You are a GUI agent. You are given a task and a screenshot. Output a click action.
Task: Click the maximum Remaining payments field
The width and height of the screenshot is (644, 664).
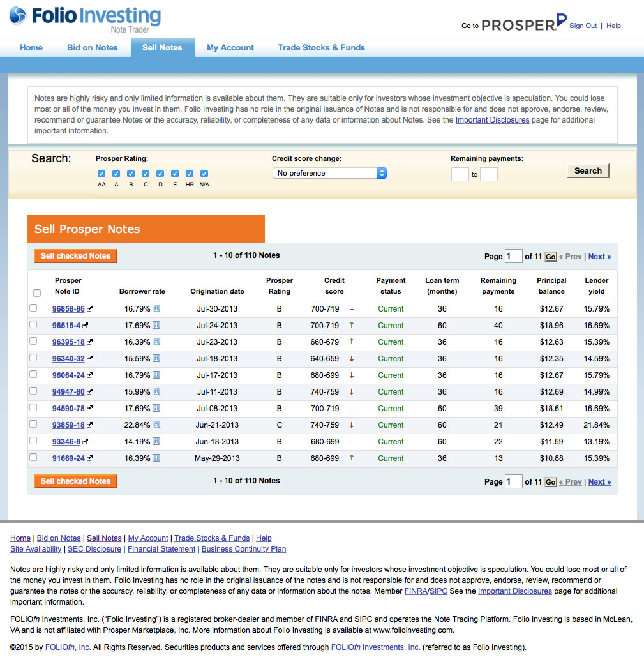click(x=489, y=174)
